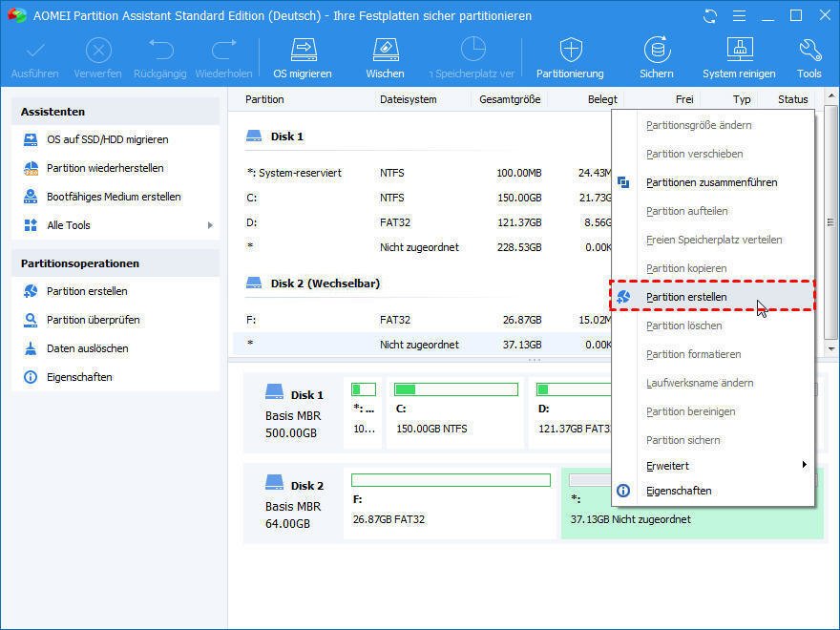Click the Rückgängig undo icon
The height and width of the screenshot is (630, 840).
[x=160, y=51]
